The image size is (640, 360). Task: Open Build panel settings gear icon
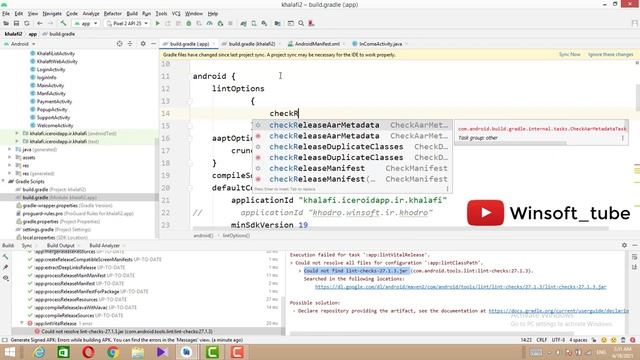click(x=624, y=245)
